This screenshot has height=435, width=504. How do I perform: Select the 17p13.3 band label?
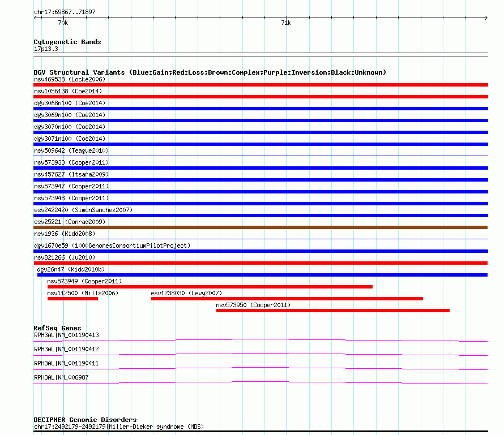(x=46, y=49)
